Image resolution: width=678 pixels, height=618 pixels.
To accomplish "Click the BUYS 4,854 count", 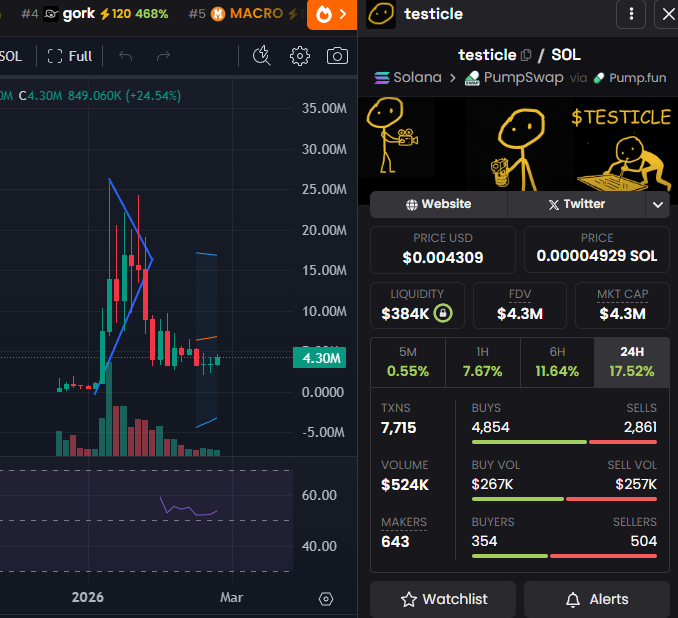I will [490, 427].
